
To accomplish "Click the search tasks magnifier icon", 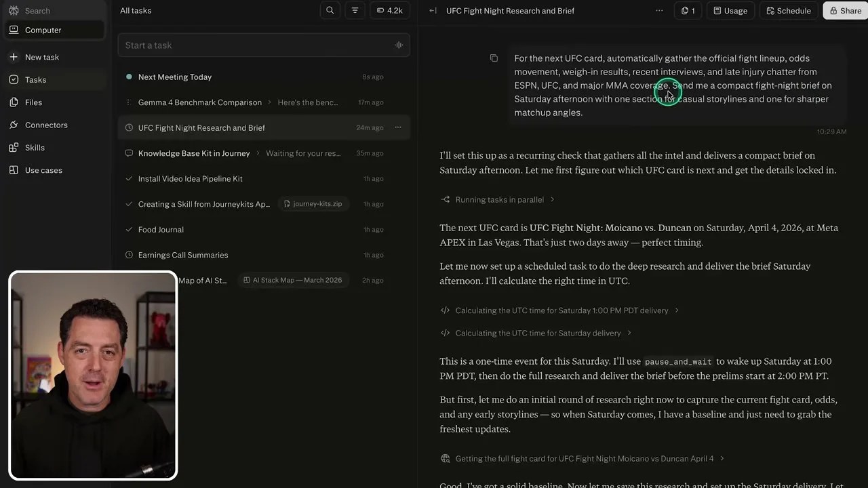I will pos(330,11).
